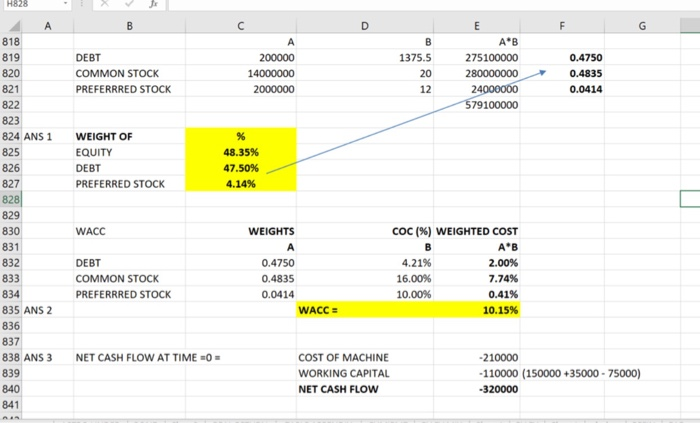Select column B header
The height and width of the screenshot is (423, 700).
129,26
